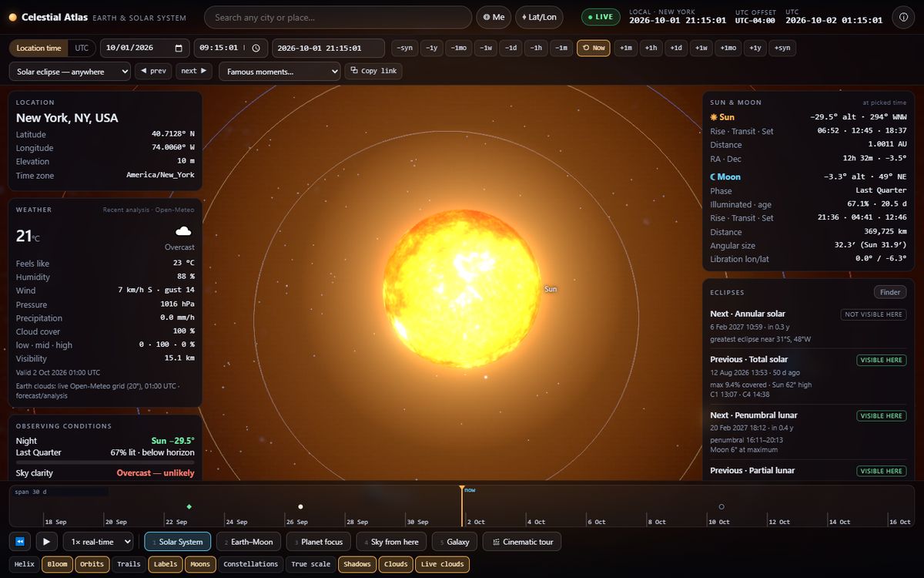Hide Labels in the view
The image size is (924, 578).
tap(166, 564)
